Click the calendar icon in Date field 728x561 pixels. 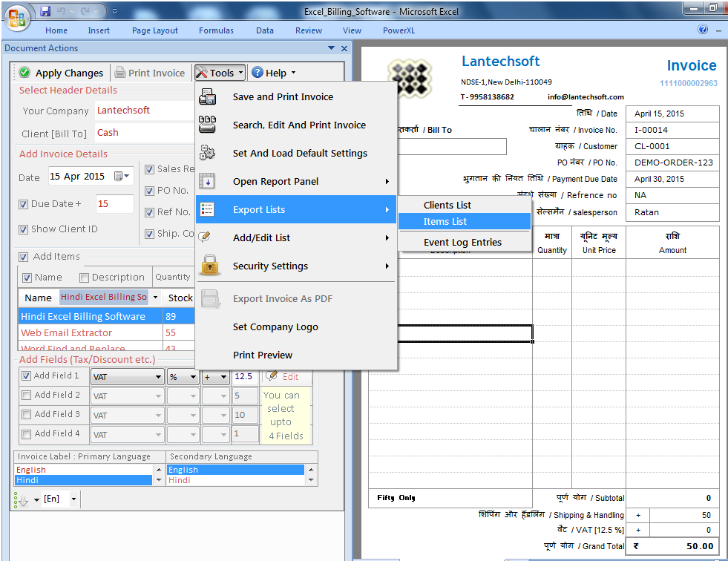coord(119,176)
